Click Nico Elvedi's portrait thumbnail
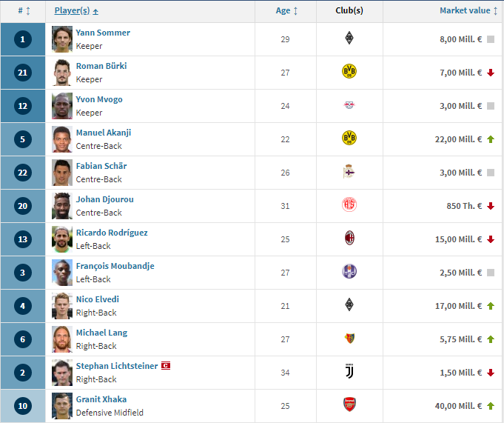This screenshot has width=504, height=423. (x=62, y=306)
